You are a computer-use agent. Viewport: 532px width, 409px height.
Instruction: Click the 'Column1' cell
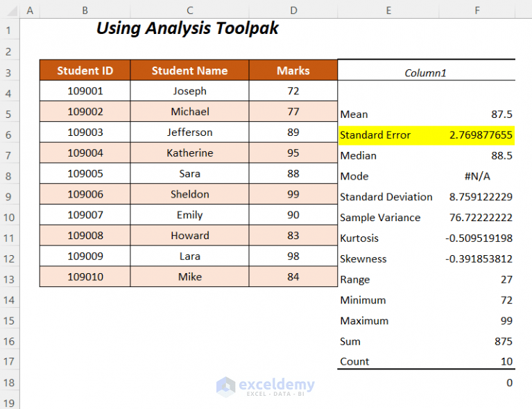tap(426, 71)
